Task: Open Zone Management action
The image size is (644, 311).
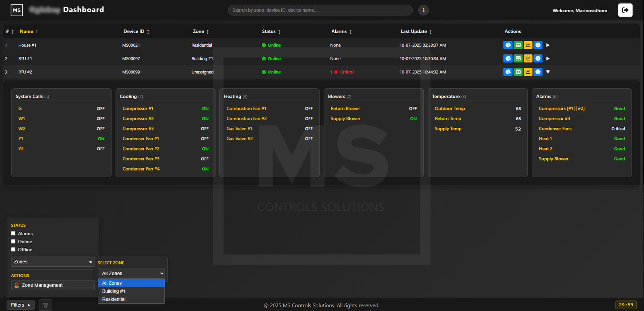Action: (53, 285)
